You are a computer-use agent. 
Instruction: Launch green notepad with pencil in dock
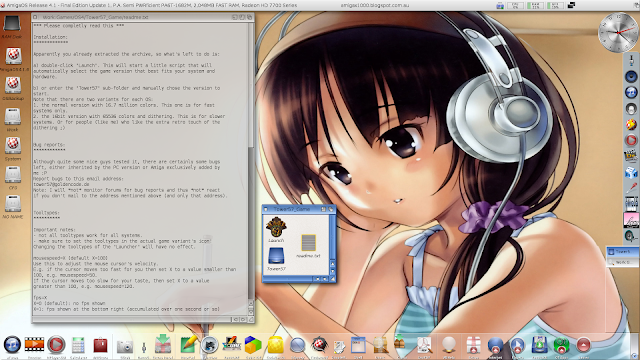188,344
